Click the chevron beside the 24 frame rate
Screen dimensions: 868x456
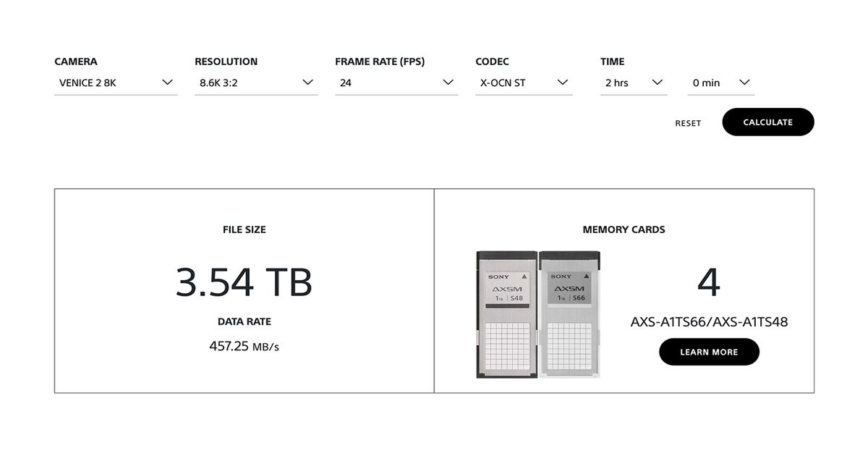448,83
